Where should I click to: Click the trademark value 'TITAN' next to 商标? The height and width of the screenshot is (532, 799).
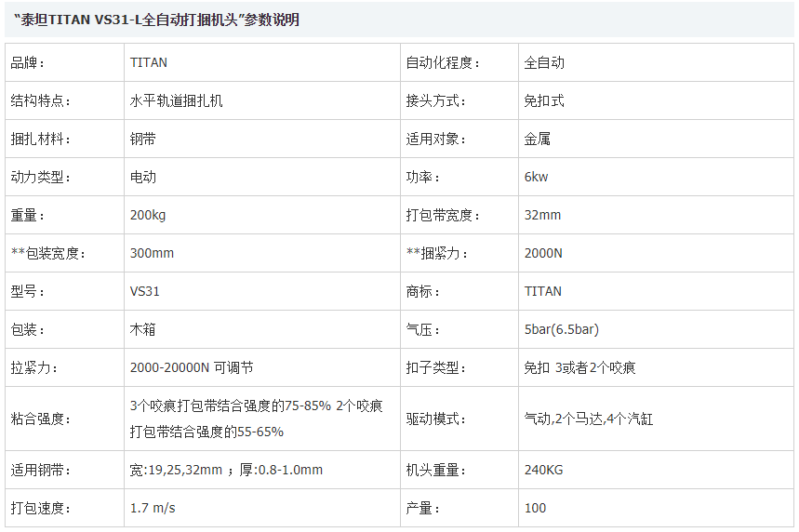coord(542,291)
